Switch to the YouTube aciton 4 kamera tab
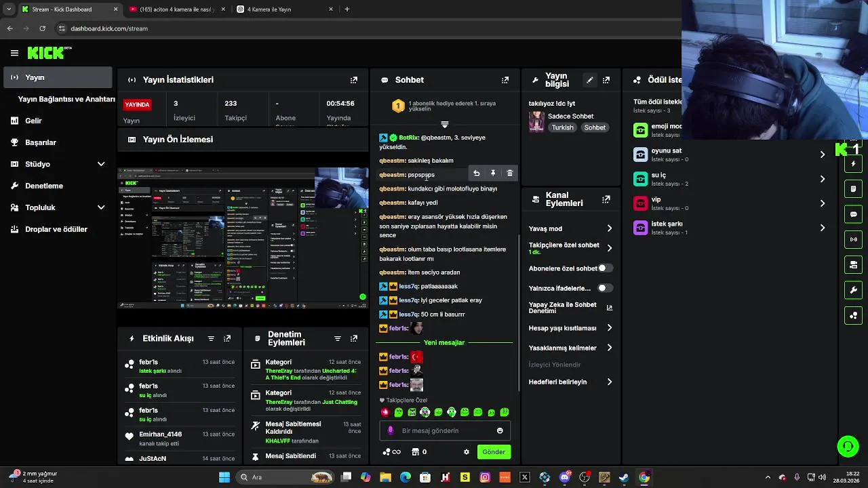 176,9
